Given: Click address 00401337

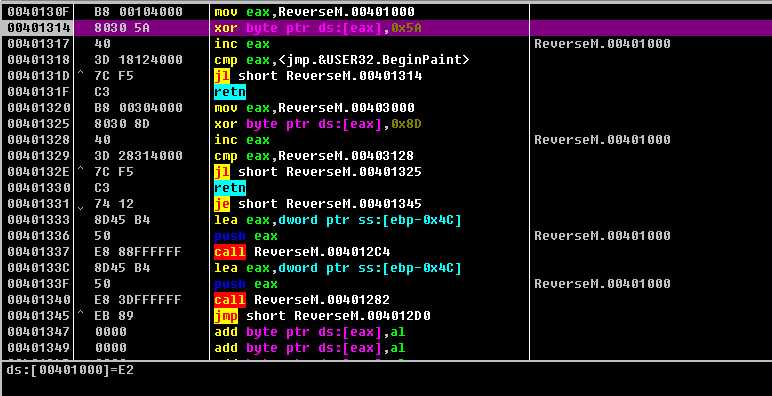Looking at the screenshot, I should [x=39, y=252].
